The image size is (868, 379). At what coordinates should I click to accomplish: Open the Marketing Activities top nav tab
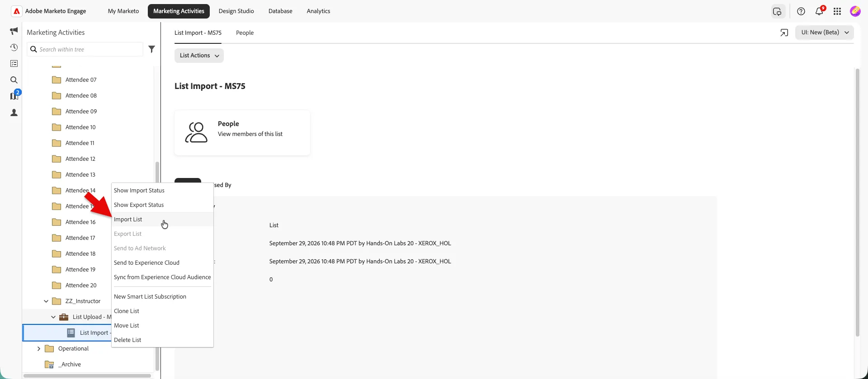pos(179,11)
